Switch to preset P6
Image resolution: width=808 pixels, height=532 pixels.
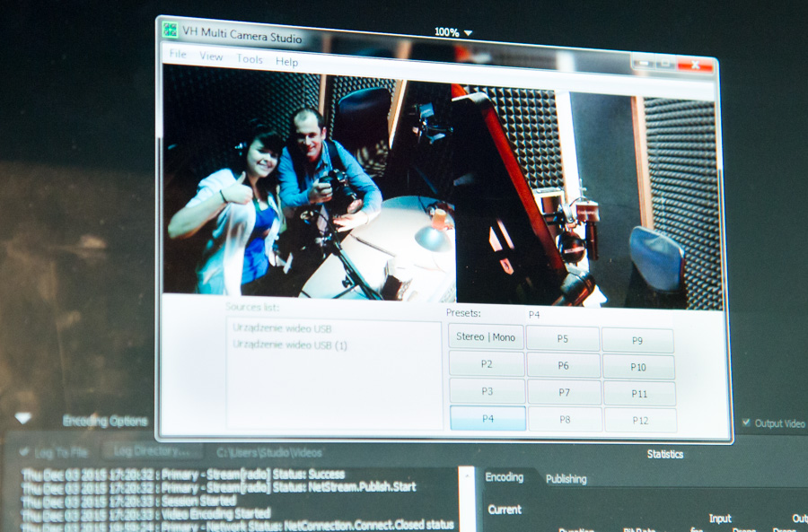coord(563,366)
